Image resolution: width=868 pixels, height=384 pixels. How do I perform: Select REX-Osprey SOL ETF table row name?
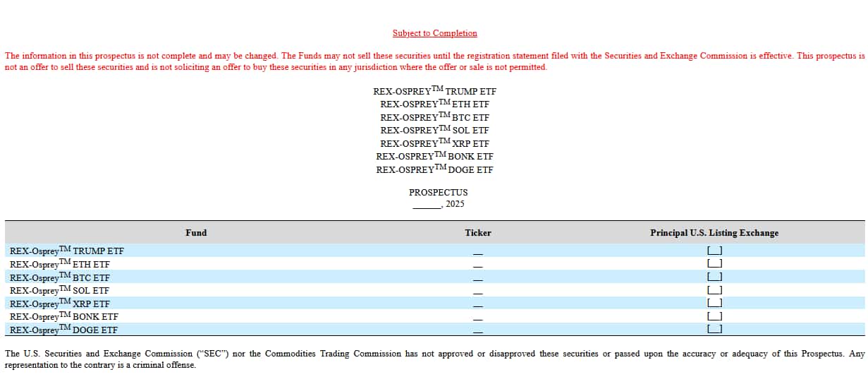click(x=60, y=290)
